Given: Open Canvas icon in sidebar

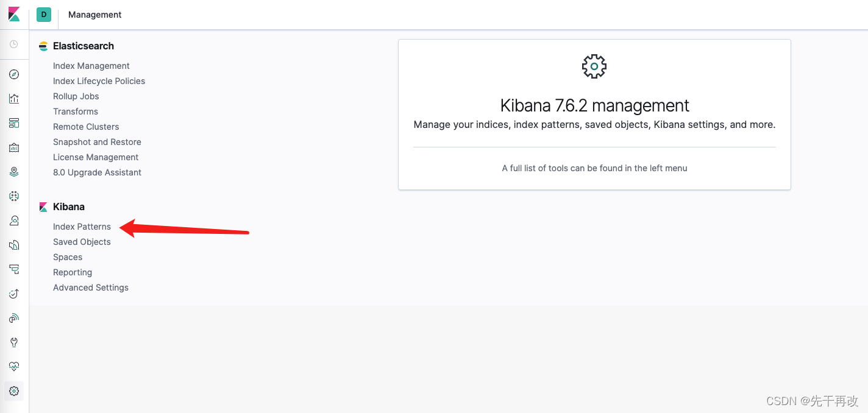Looking at the screenshot, I should tap(14, 147).
